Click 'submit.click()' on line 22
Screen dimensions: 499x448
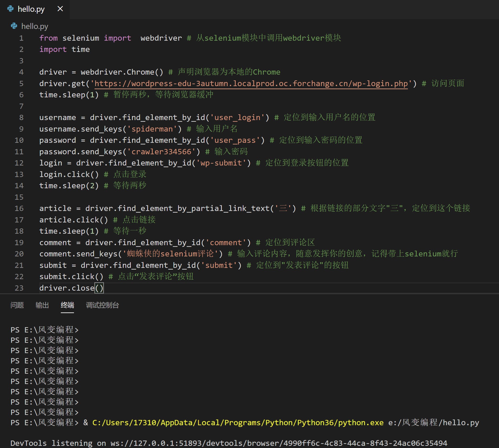tap(71, 277)
